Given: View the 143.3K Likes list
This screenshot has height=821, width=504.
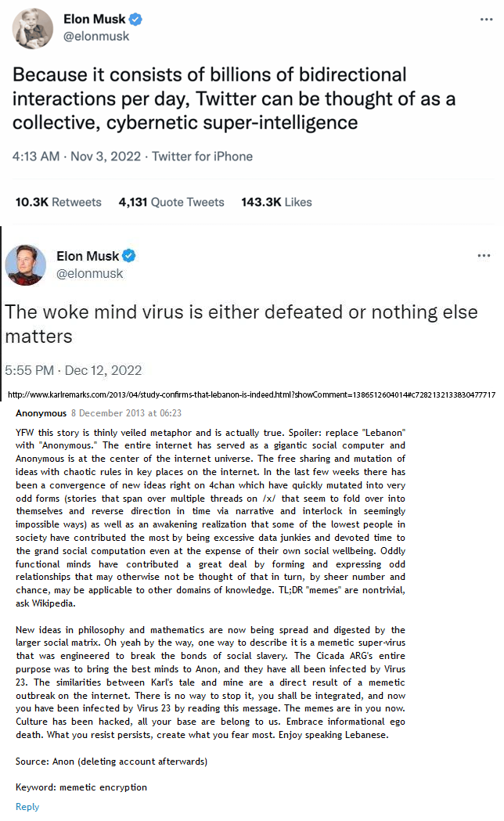Looking at the screenshot, I should [x=276, y=202].
